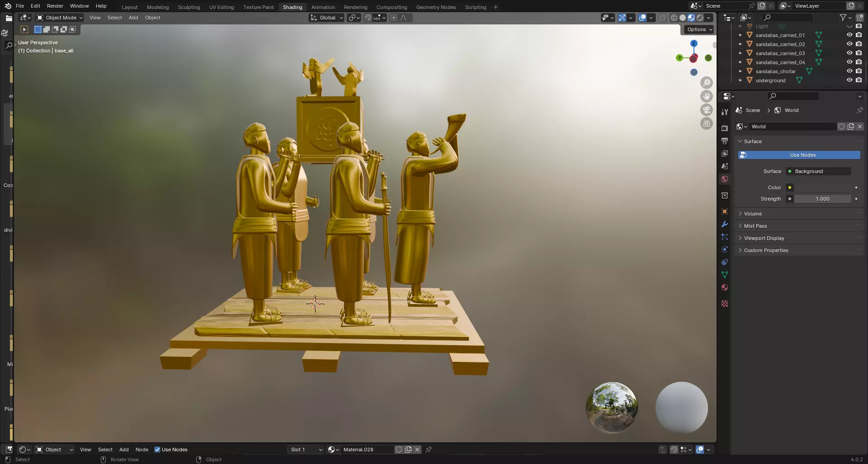Switch to the Geometry Nodes workspace tab
868x464 pixels.
click(436, 7)
